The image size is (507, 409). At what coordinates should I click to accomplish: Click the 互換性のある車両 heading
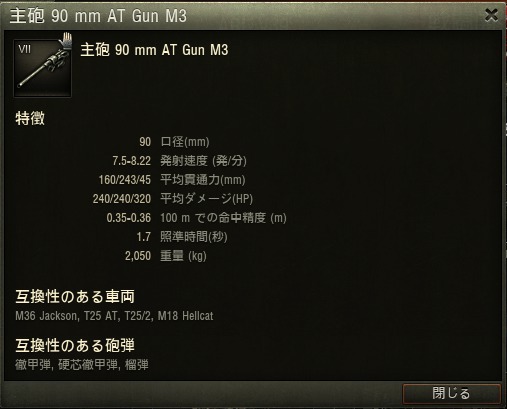(75, 297)
